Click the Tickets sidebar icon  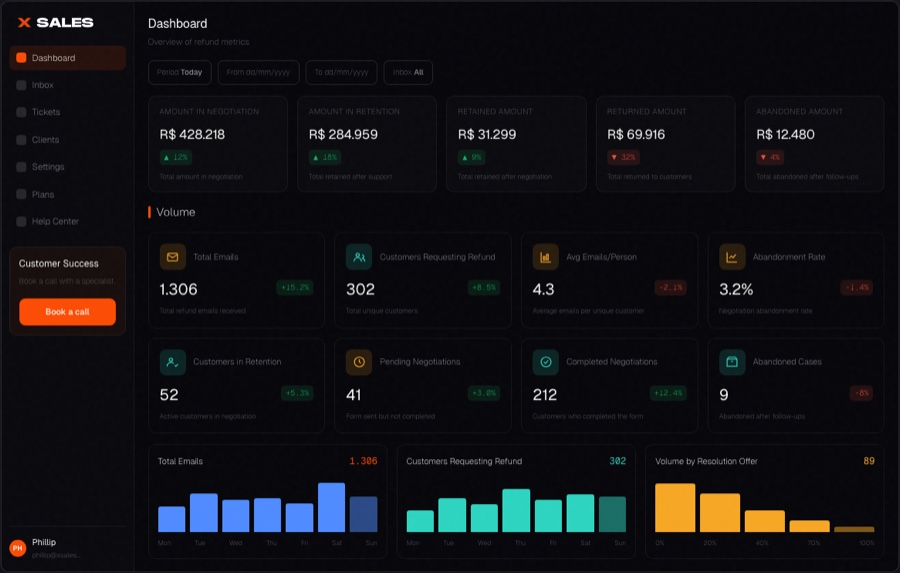[x=21, y=112]
